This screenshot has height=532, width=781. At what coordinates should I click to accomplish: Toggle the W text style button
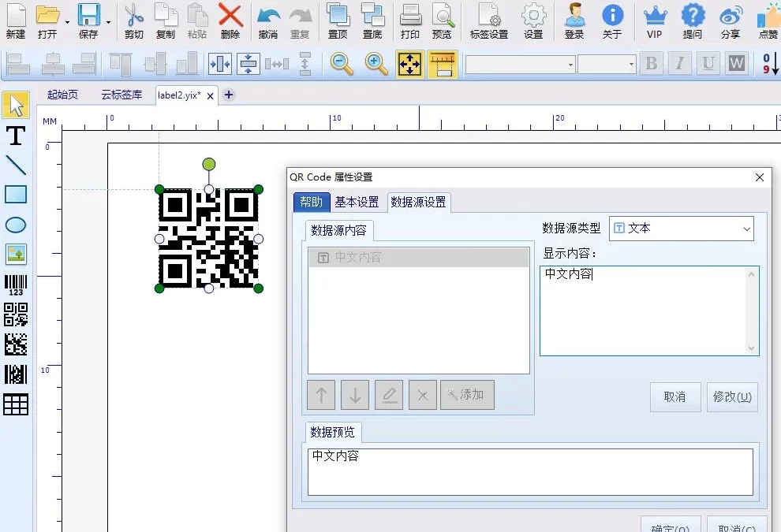[737, 64]
